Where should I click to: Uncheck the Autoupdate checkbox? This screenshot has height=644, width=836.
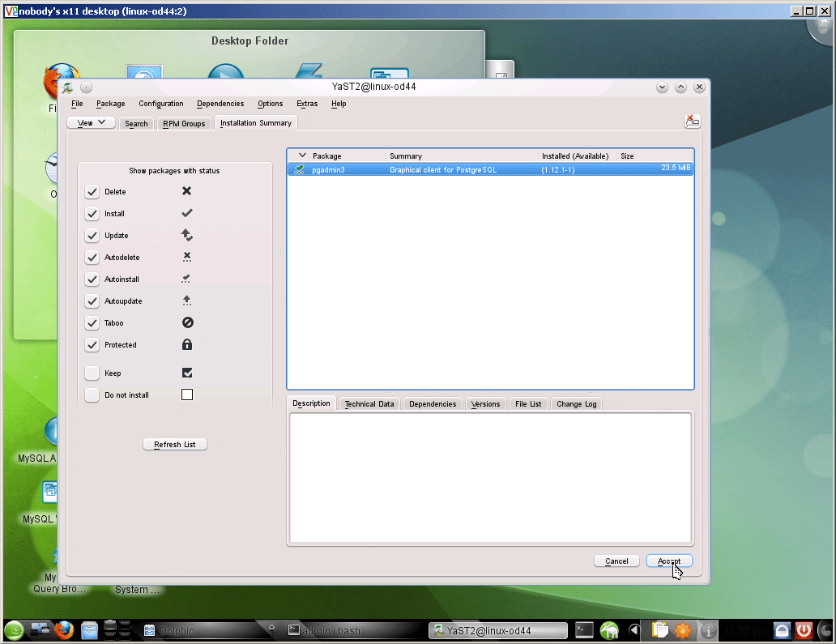point(92,301)
